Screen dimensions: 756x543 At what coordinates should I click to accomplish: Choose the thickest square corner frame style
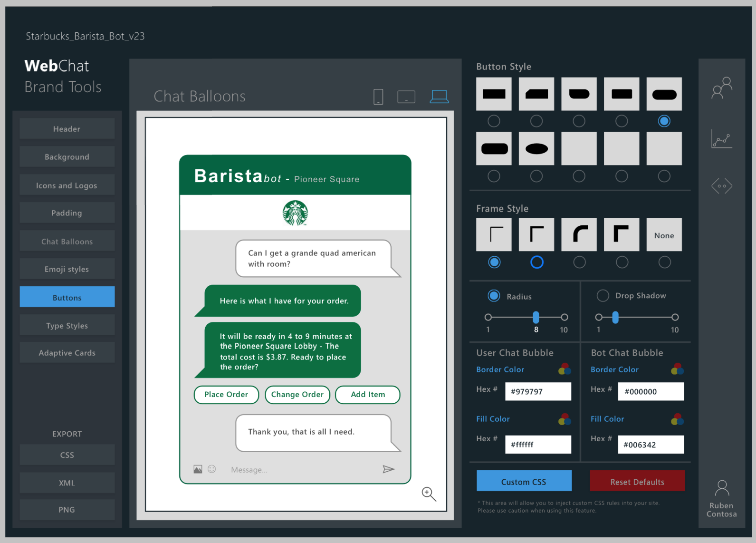(622, 234)
